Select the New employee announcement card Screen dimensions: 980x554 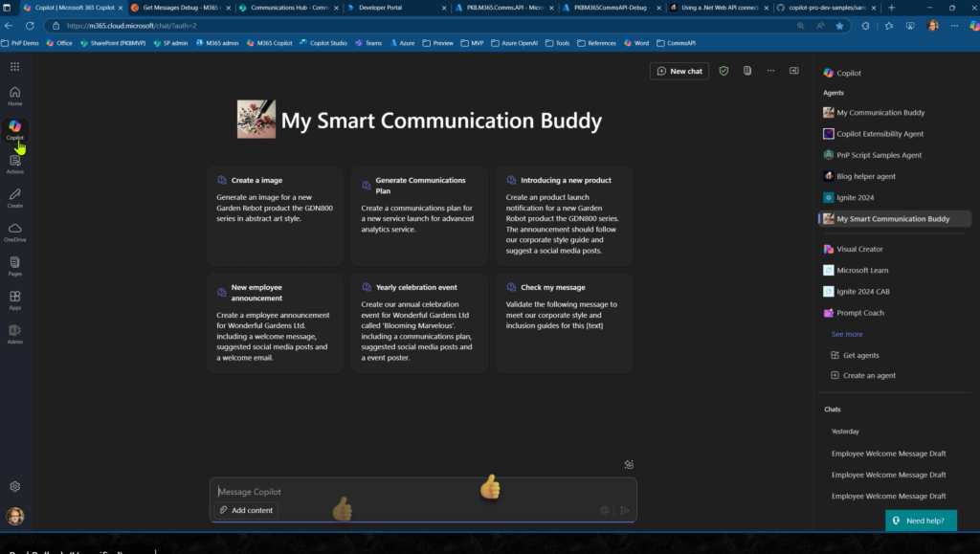point(275,323)
